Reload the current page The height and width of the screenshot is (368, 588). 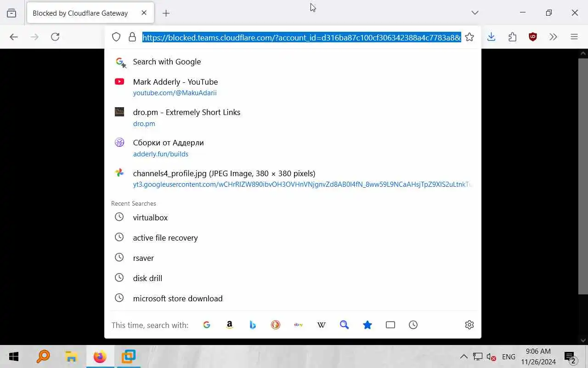pos(55,37)
